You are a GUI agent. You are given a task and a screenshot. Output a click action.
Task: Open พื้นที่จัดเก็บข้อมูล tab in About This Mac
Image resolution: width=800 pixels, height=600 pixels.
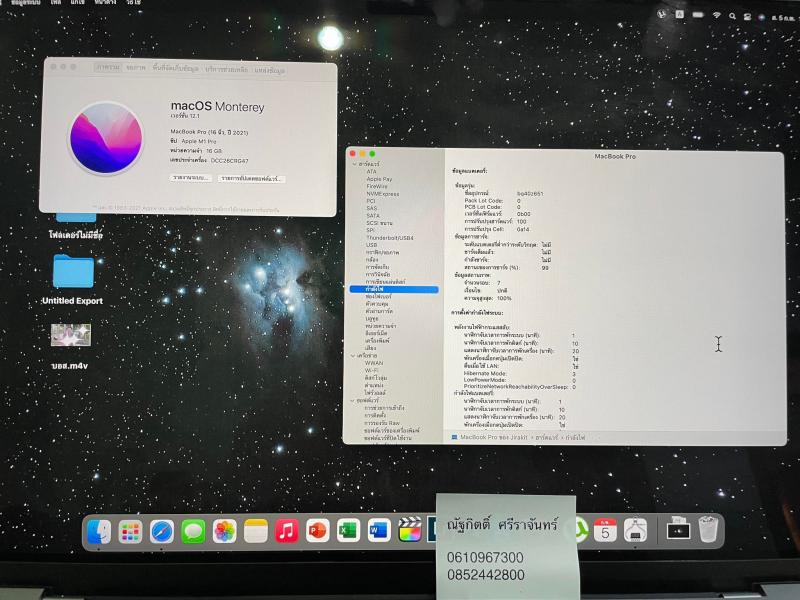click(x=175, y=68)
